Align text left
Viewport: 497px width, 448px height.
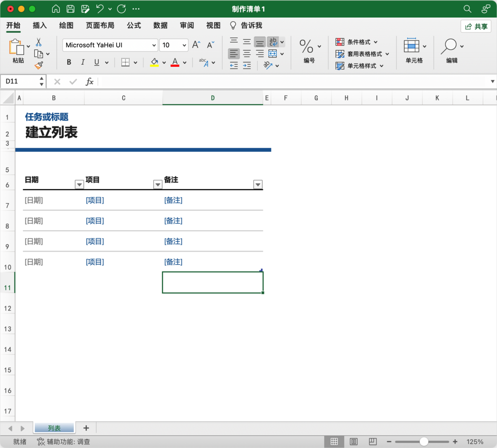click(234, 53)
